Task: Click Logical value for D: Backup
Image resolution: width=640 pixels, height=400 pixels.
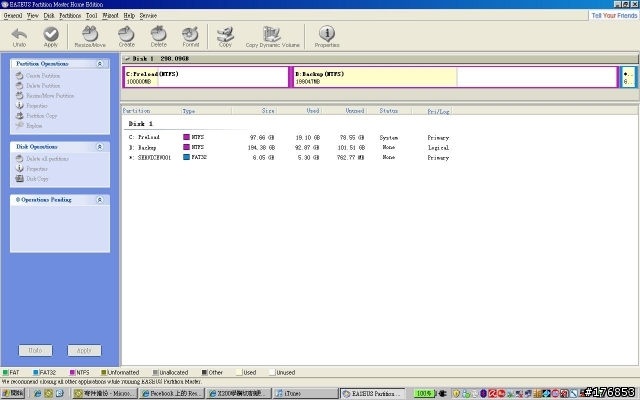Action: pyautogui.click(x=438, y=147)
